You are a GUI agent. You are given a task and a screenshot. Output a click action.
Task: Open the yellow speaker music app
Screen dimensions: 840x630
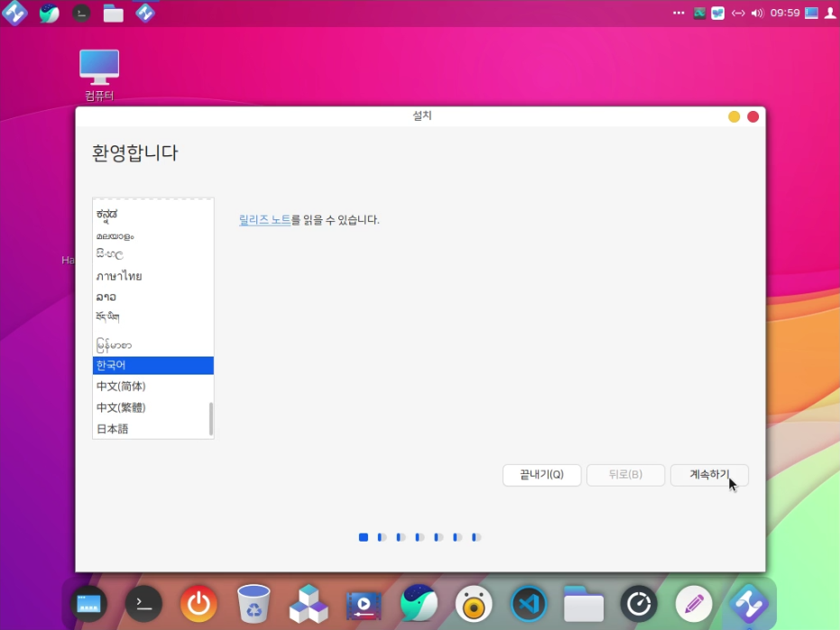(x=474, y=603)
